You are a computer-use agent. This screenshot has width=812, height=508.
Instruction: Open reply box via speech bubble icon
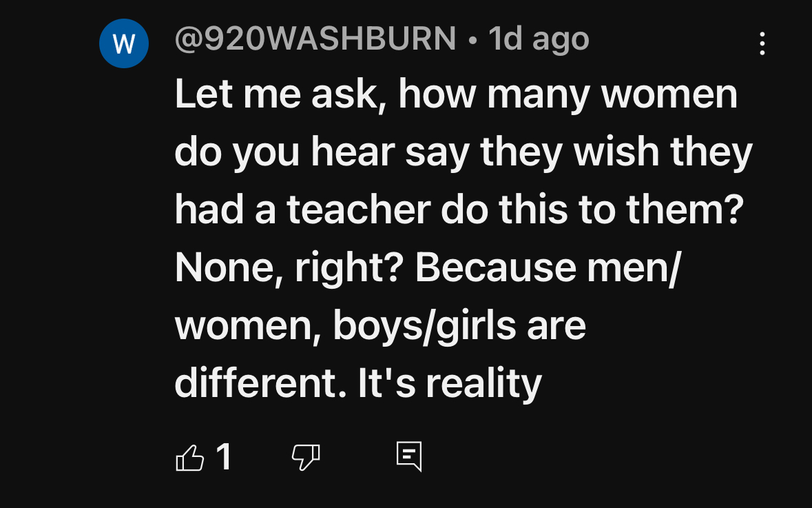point(409,457)
